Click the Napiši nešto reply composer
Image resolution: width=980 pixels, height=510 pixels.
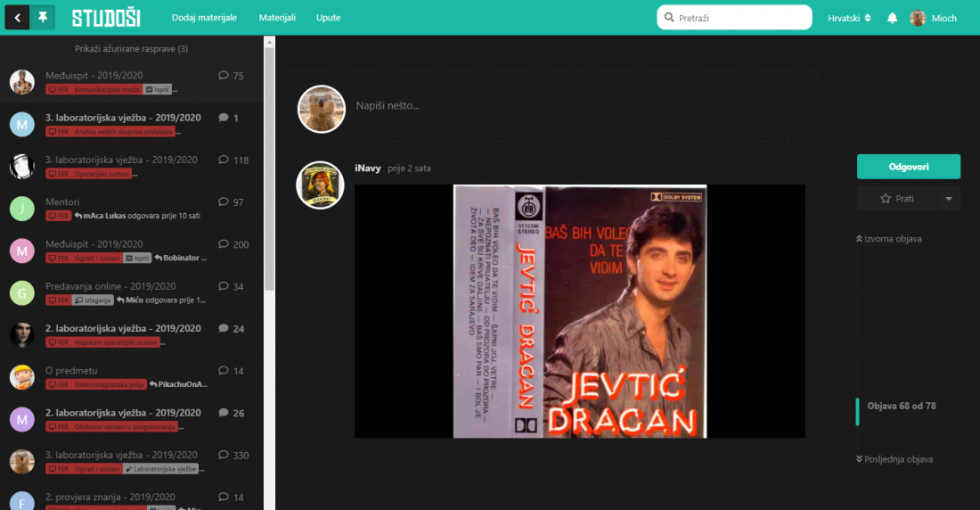(551, 106)
